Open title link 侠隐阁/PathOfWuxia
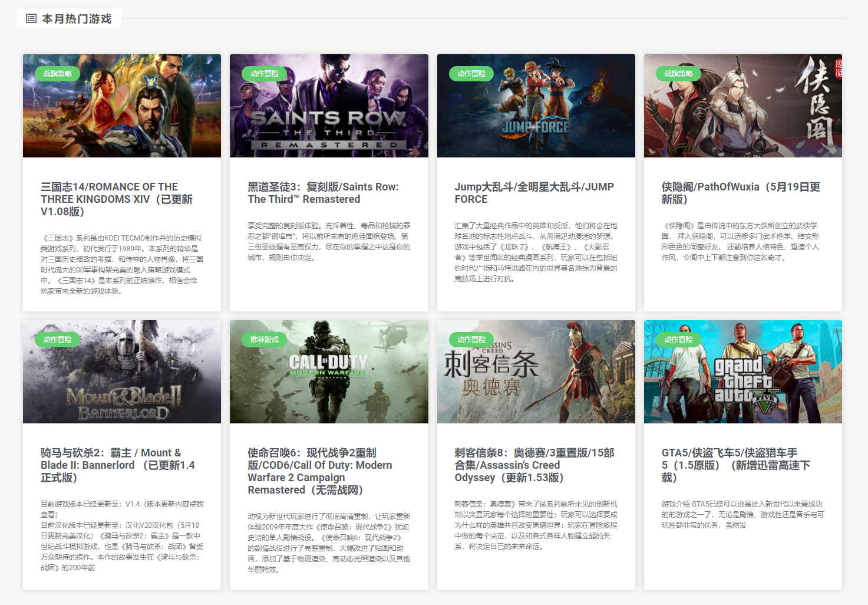This screenshot has width=868, height=605. (x=741, y=193)
